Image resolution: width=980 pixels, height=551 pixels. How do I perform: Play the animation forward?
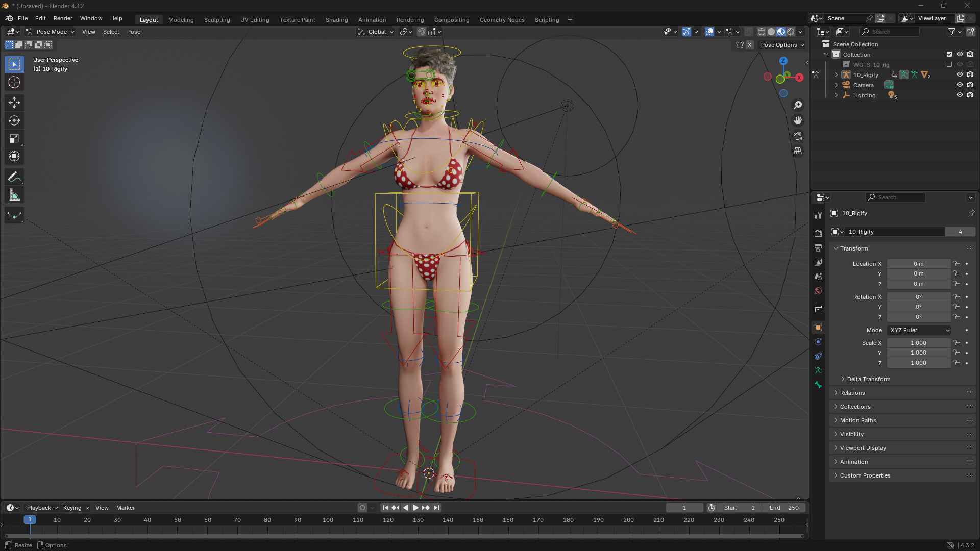click(x=415, y=508)
